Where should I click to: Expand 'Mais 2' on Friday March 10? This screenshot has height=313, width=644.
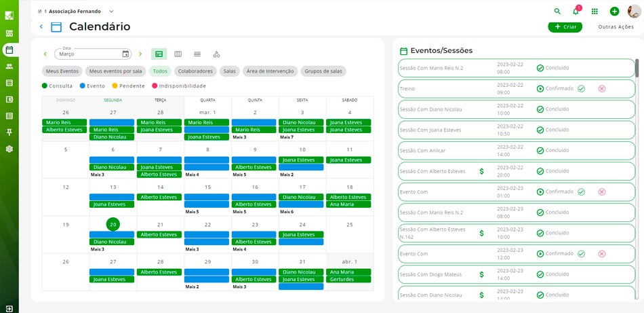287,174
